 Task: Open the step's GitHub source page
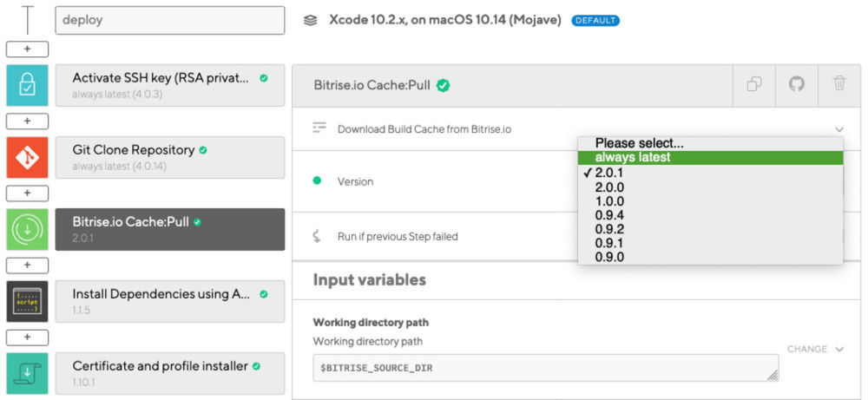(x=797, y=85)
